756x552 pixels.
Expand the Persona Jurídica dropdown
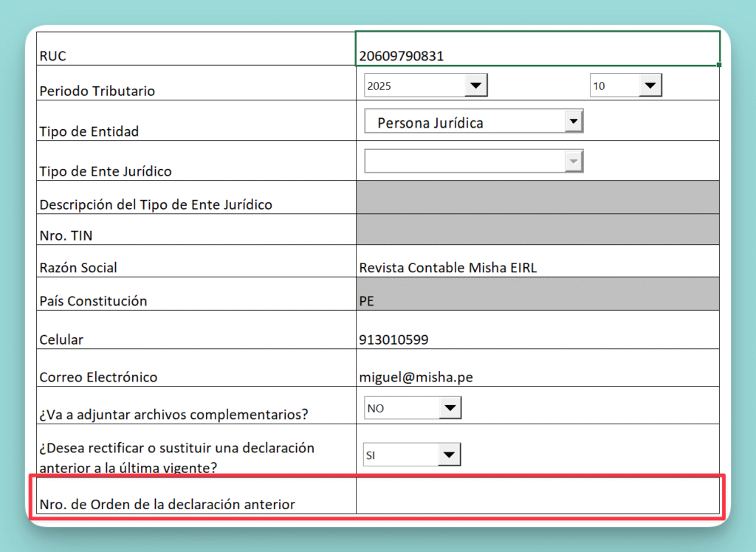coord(573,123)
